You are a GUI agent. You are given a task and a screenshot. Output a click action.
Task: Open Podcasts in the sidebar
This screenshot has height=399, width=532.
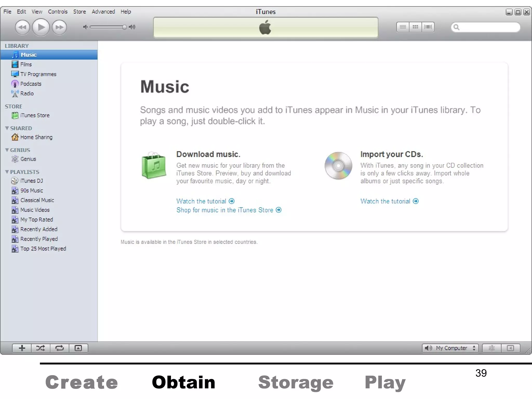point(49,84)
